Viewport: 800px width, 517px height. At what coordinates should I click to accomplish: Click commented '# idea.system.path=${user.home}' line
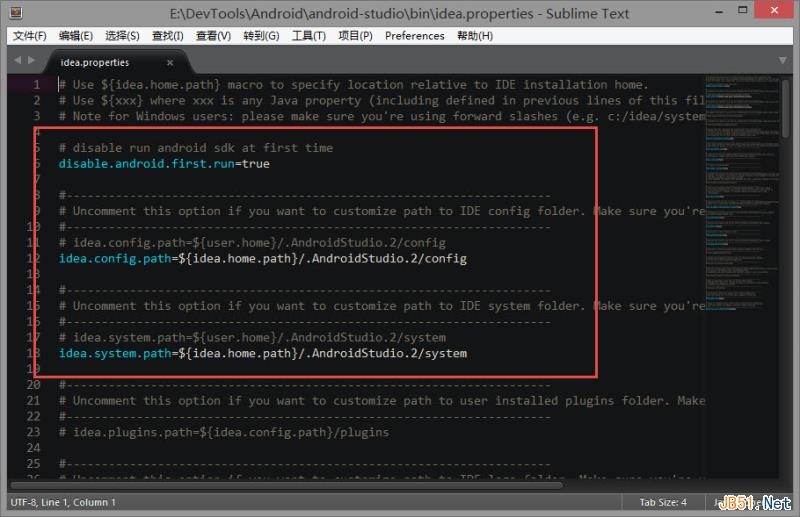pos(253,338)
